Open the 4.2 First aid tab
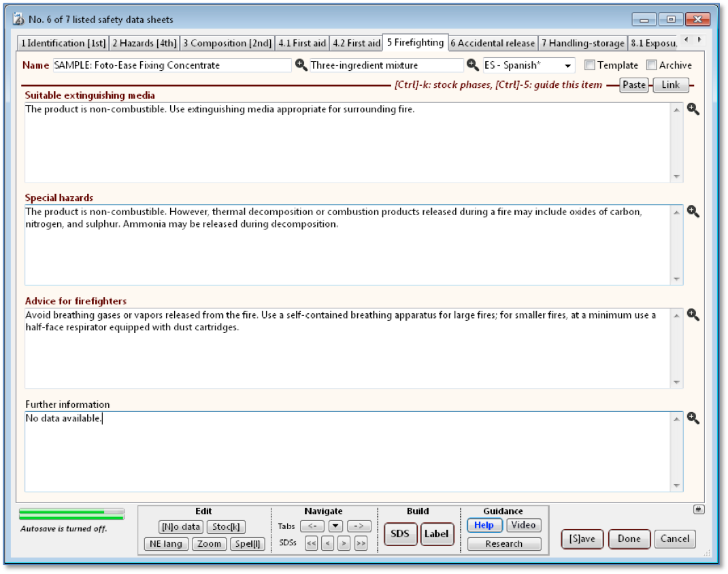The width and height of the screenshot is (728, 574). [357, 43]
